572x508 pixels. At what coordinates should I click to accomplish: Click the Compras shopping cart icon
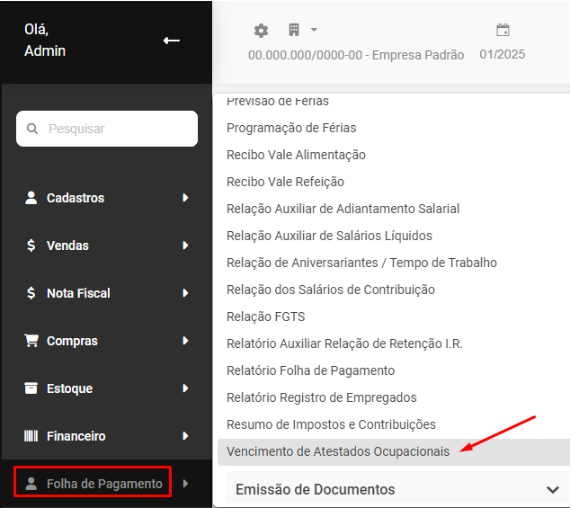click(31, 340)
